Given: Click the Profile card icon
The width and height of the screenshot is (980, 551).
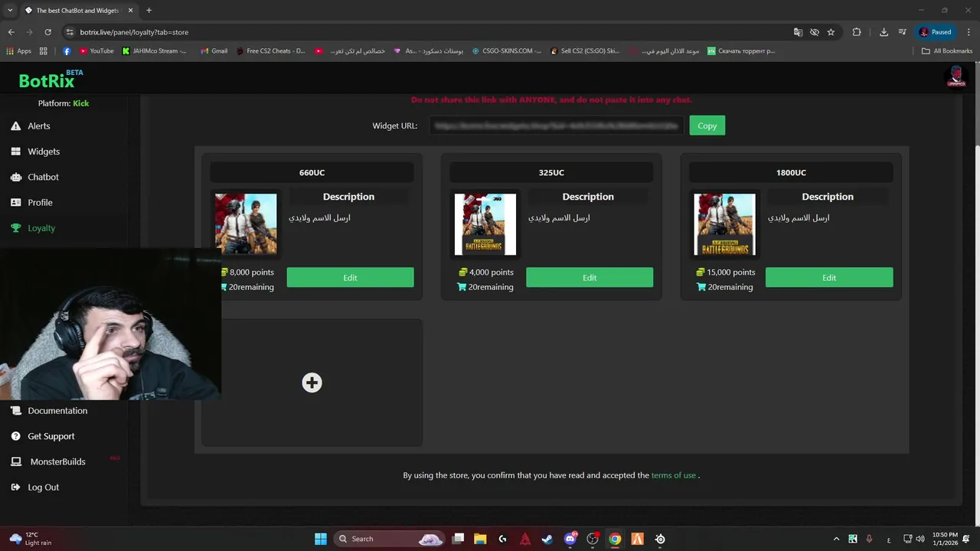Looking at the screenshot, I should click(15, 203).
